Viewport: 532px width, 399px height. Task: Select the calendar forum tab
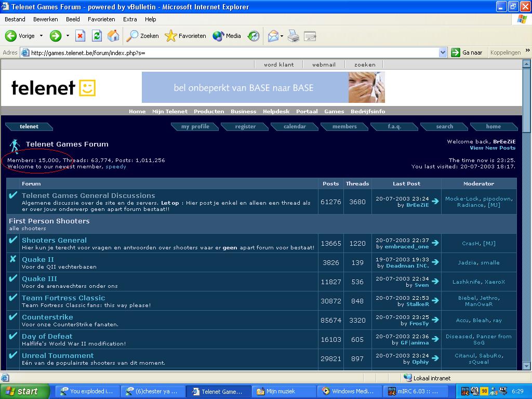coord(295,127)
